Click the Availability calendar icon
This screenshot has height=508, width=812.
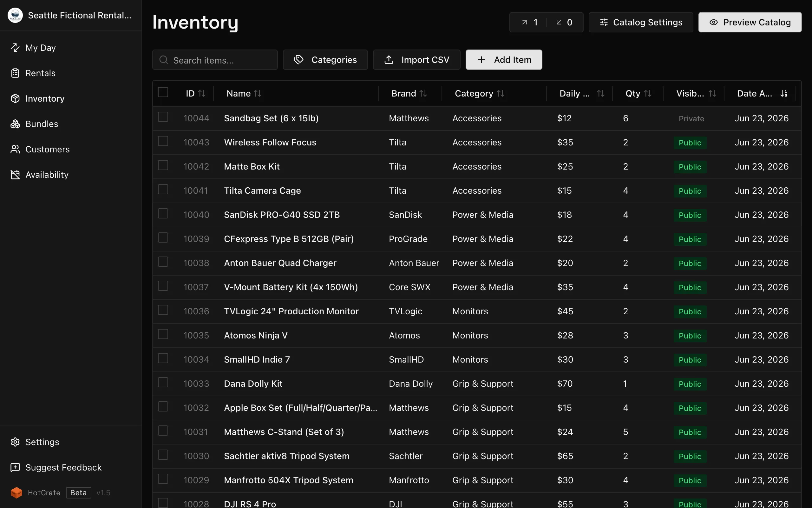15,175
